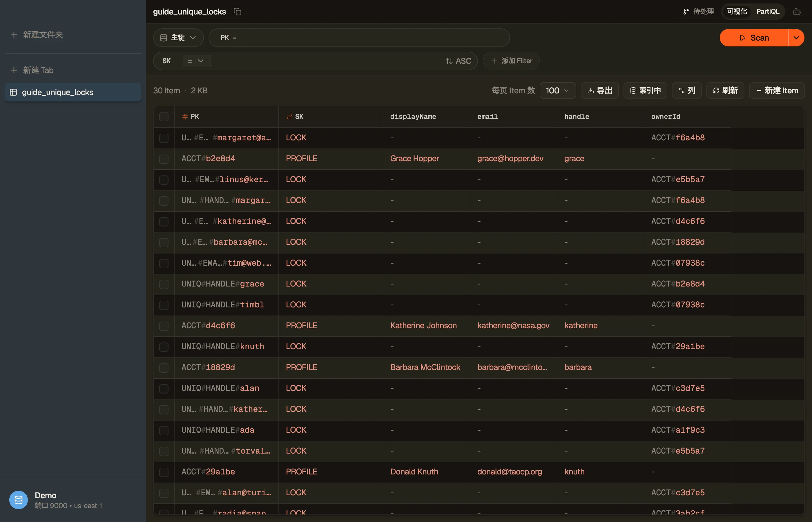The image size is (812, 522).
Task: Check the UNIQ#HANDLE#knuth row
Action: pyautogui.click(x=164, y=347)
